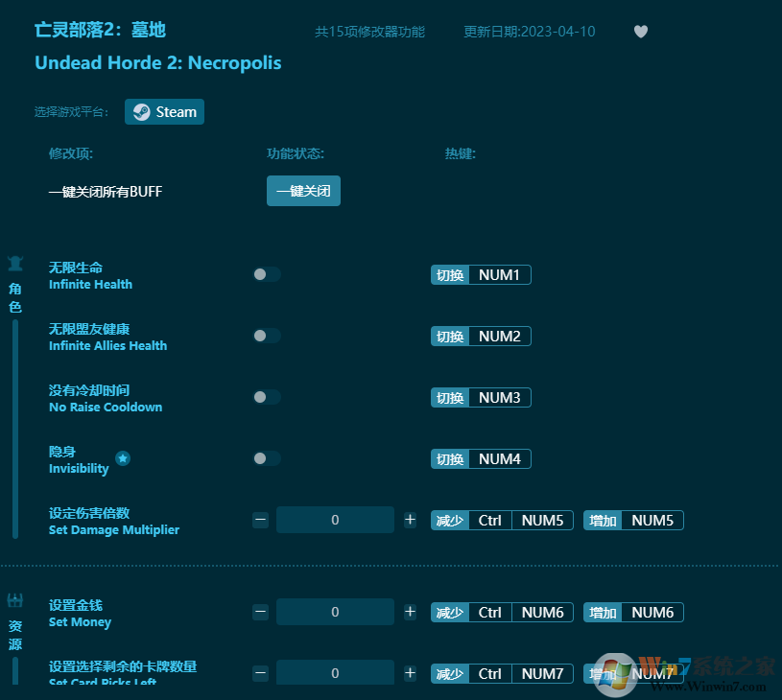
Task: Click the Set Money value input field
Action: [335, 612]
